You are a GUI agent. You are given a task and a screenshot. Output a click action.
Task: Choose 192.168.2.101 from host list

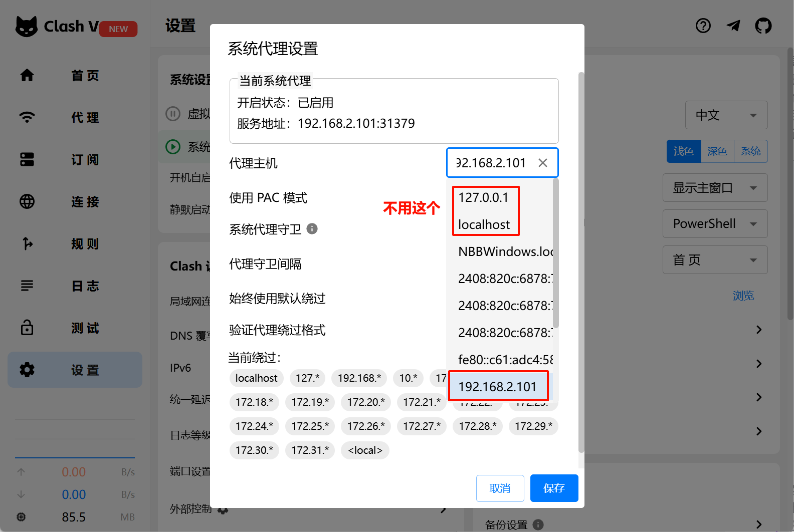click(x=497, y=387)
